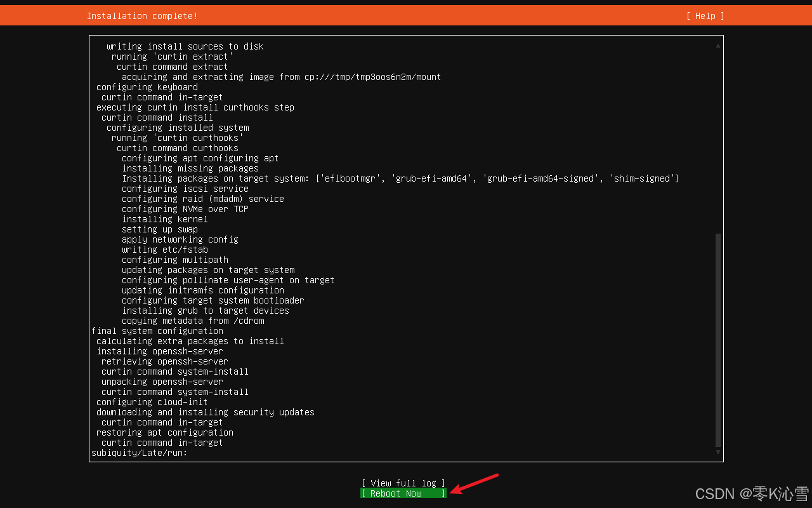Select the 'configuring apt configuring apt' line
This screenshot has width=812, height=508.
click(200, 158)
